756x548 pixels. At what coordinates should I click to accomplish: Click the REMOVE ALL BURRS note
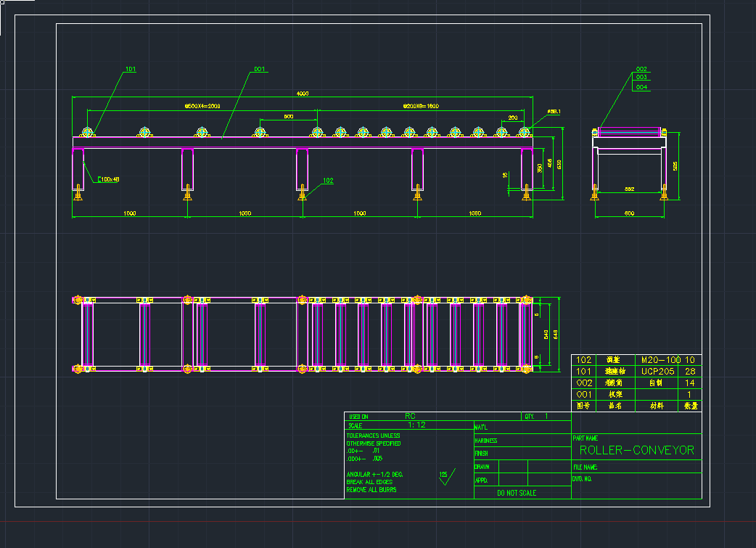pos(371,490)
